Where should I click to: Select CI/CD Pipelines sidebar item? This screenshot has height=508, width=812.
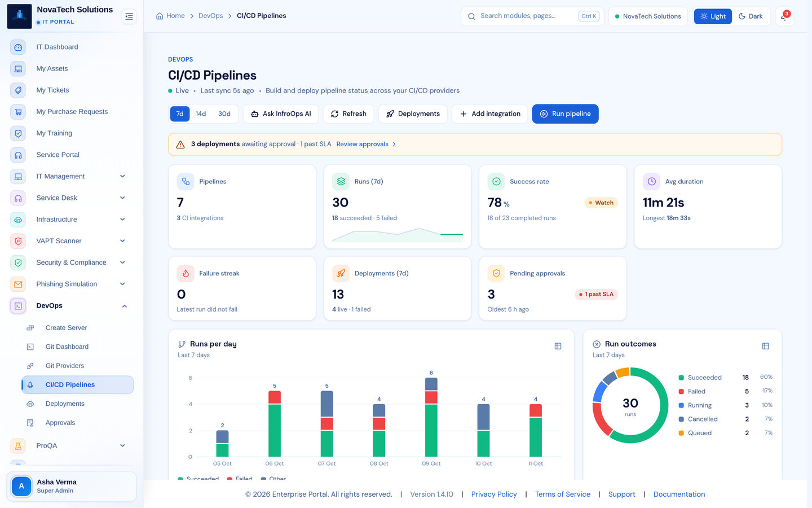78,385
